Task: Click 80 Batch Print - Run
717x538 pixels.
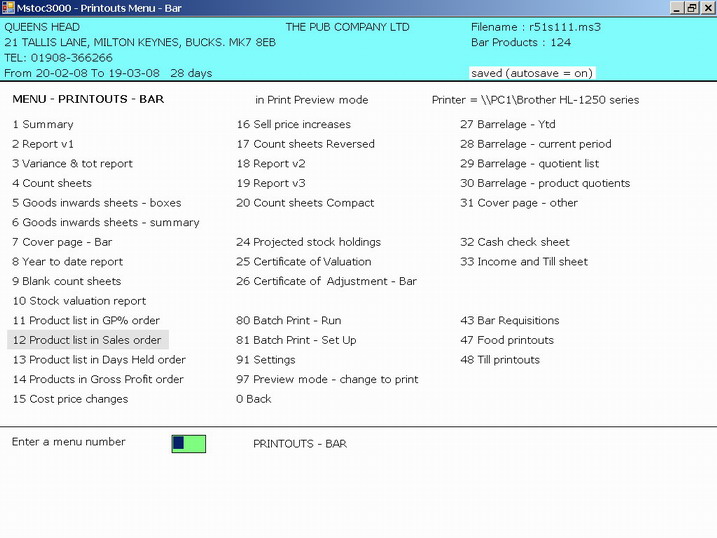Action: point(288,321)
